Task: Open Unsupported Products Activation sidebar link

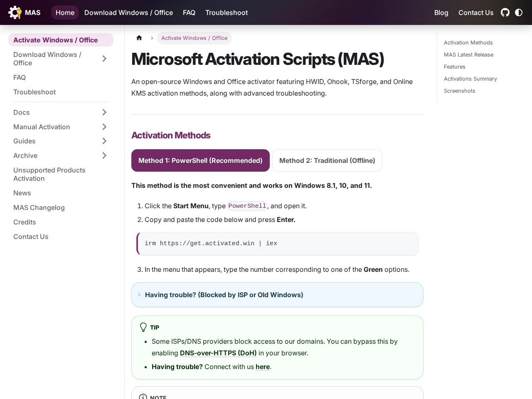Action: 49,174
